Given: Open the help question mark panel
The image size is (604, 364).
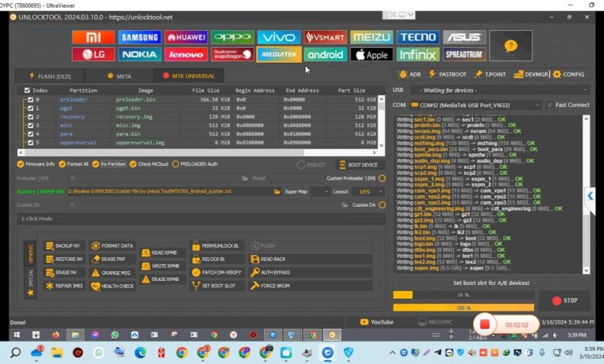Looking at the screenshot, I should click(x=511, y=46).
